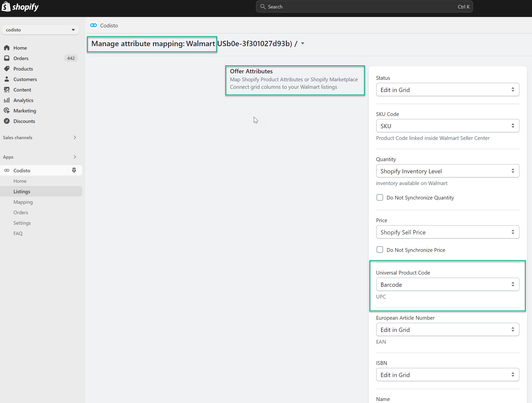Screen dimensions: 532x403
Task: Toggle Do Not Synchronize Price checkbox
Action: 380,250
